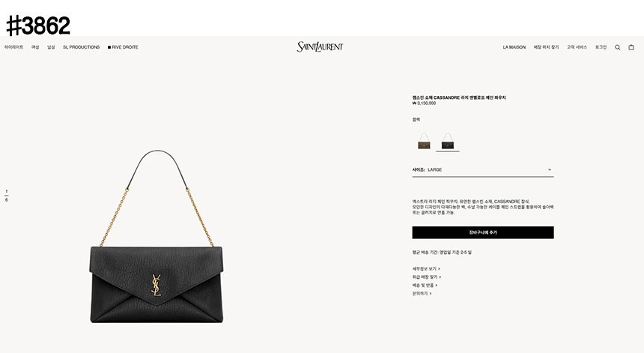Select the brown bag color swatch
The height and width of the screenshot is (353, 644).
[424, 142]
